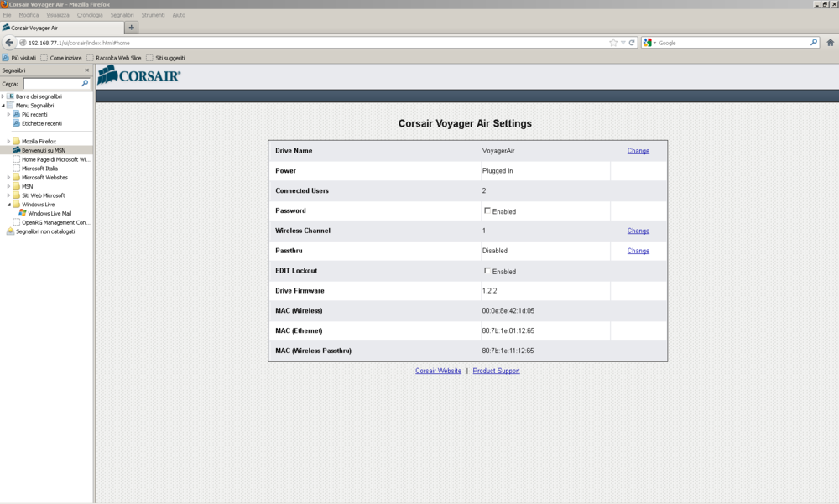Image resolution: width=839 pixels, height=504 pixels.
Task: Select the Corsair Voyager Air browser tab
Action: (61, 28)
